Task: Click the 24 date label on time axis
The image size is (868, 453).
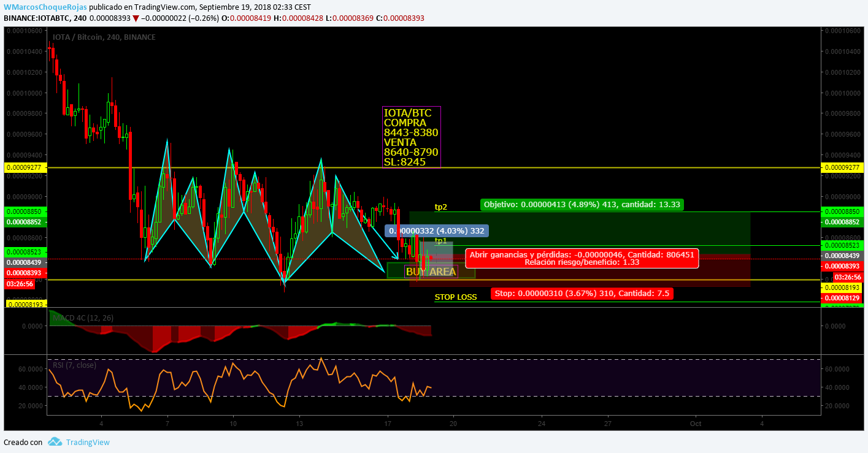Action: click(x=542, y=423)
